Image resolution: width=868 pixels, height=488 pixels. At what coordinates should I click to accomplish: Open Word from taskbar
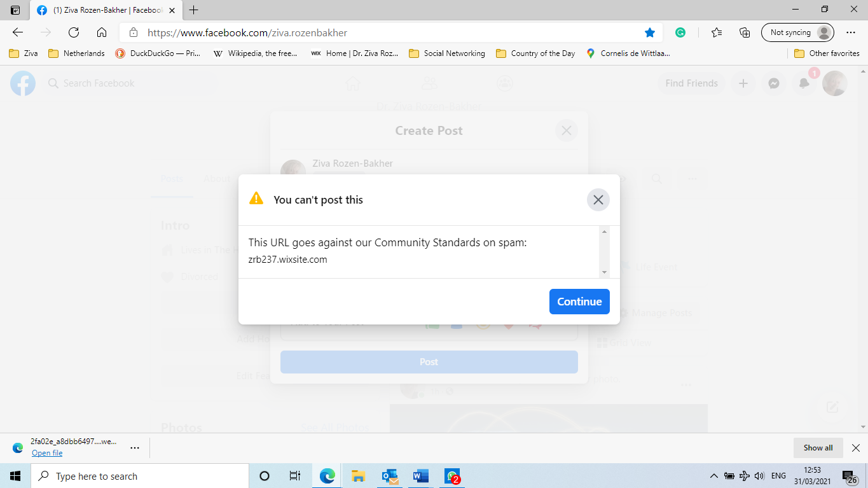[421, 476]
